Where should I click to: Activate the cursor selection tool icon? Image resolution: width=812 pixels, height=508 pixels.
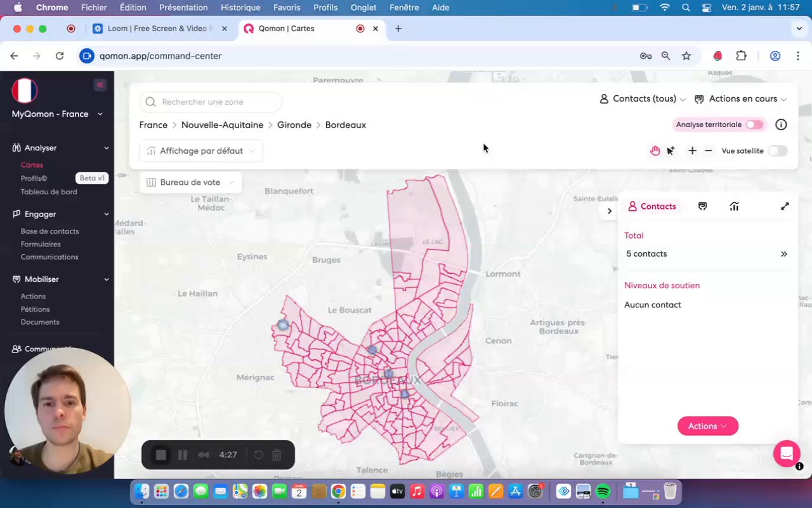pos(671,150)
